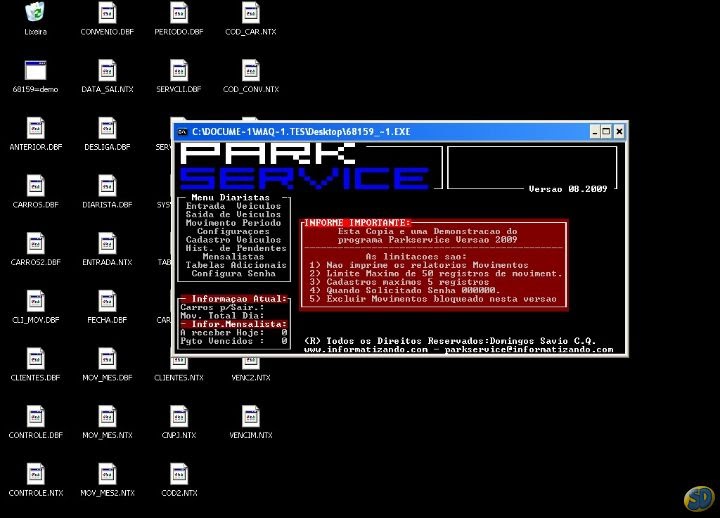720x518 pixels.
Task: Click 'Pgto Vencidos :' line
Action: pos(234,341)
